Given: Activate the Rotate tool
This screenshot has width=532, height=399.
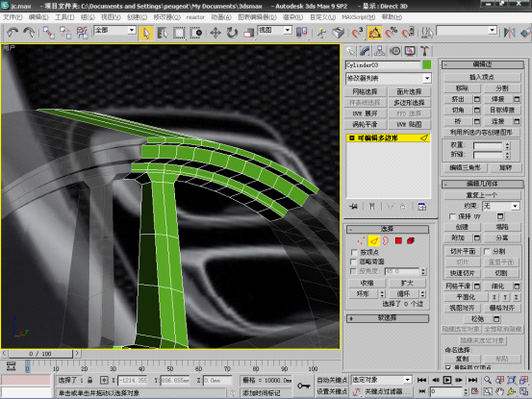Looking at the screenshot, I should pos(232,33).
